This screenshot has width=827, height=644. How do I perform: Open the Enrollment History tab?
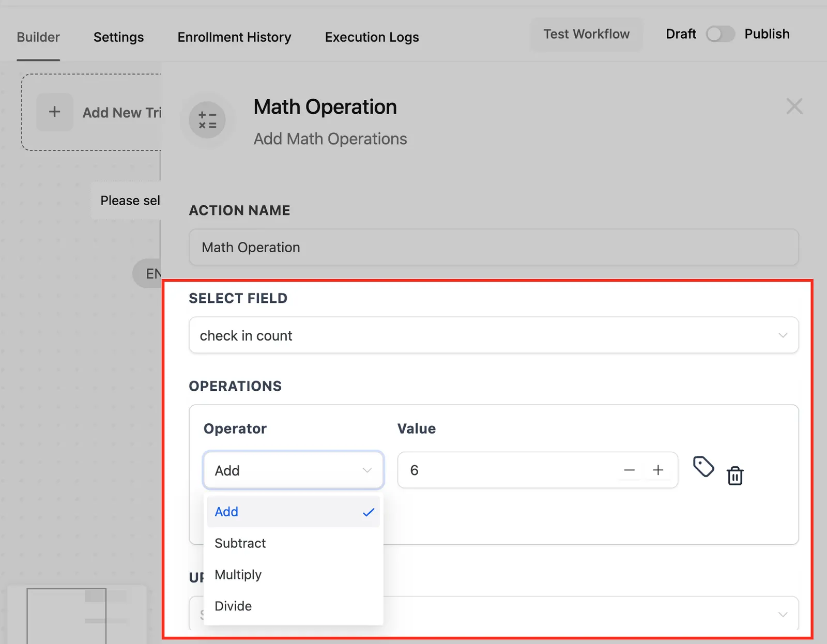(234, 37)
